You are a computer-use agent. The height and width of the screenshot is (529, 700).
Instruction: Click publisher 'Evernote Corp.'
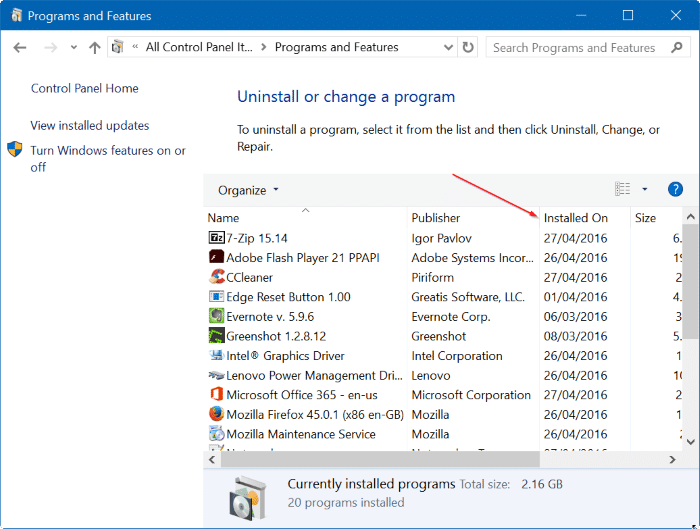[x=451, y=317]
